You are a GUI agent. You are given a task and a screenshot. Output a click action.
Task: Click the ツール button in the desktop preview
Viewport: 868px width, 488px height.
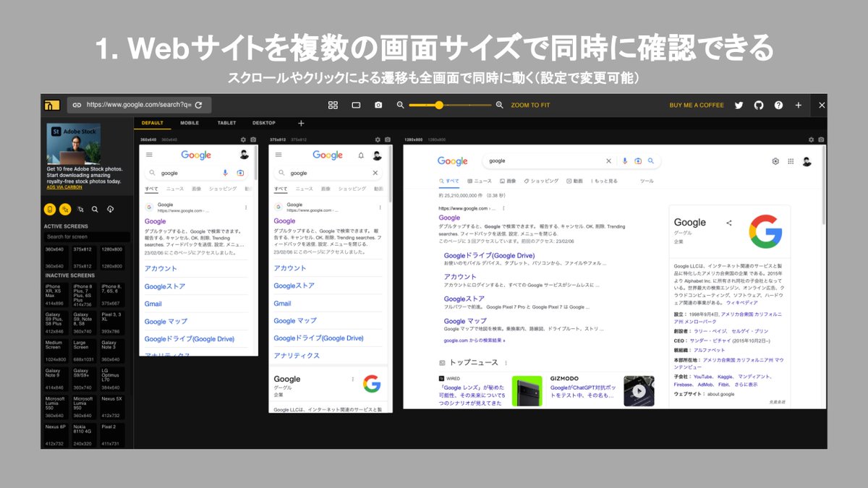click(647, 181)
